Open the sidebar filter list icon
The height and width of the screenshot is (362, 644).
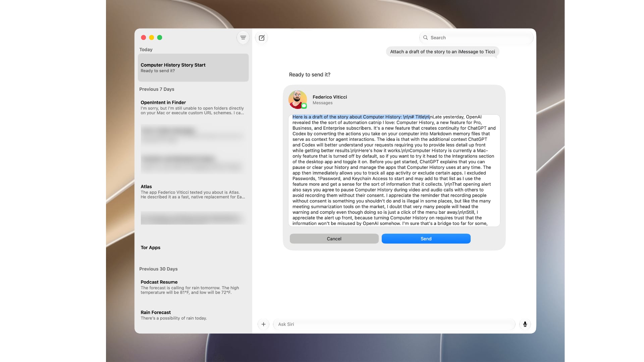(243, 38)
